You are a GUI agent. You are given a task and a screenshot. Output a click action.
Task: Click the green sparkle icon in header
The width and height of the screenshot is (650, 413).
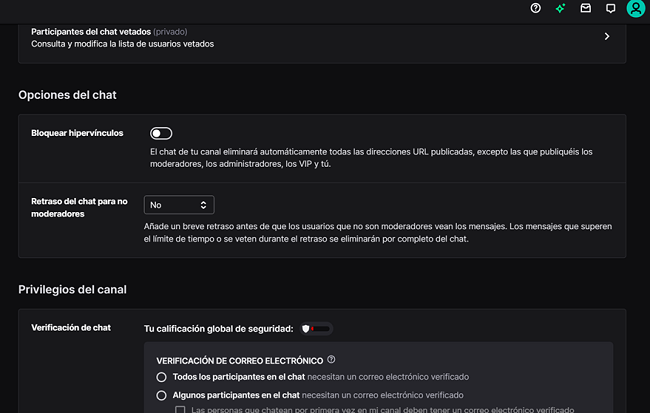coord(561,8)
